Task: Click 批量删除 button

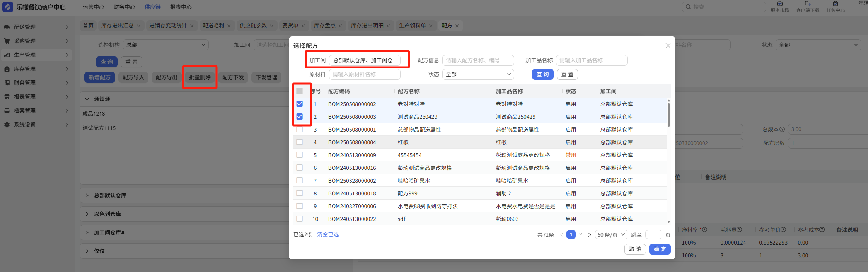Action: click(200, 77)
